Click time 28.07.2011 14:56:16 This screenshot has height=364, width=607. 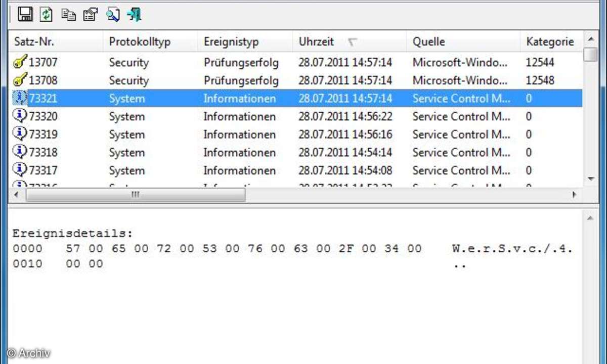tap(345, 134)
